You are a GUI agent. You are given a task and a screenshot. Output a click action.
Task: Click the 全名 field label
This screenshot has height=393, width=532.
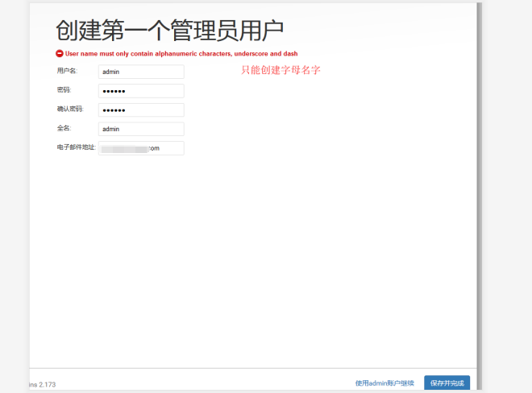point(64,128)
